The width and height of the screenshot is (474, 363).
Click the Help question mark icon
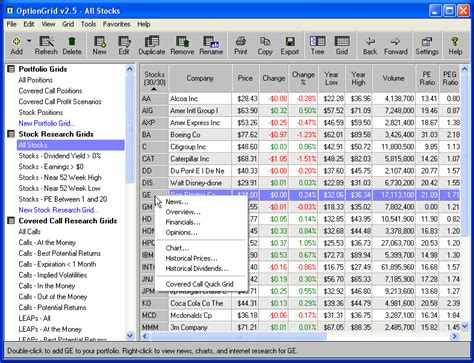pos(455,41)
